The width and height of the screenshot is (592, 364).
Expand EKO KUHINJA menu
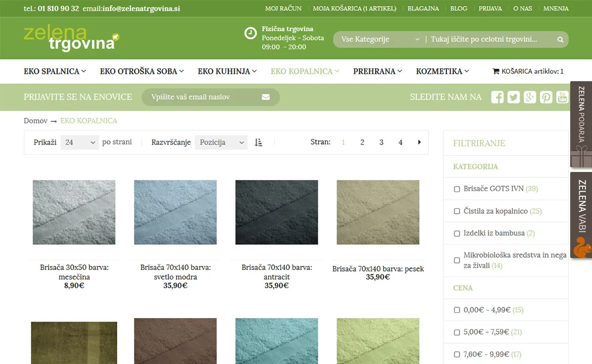pos(227,71)
